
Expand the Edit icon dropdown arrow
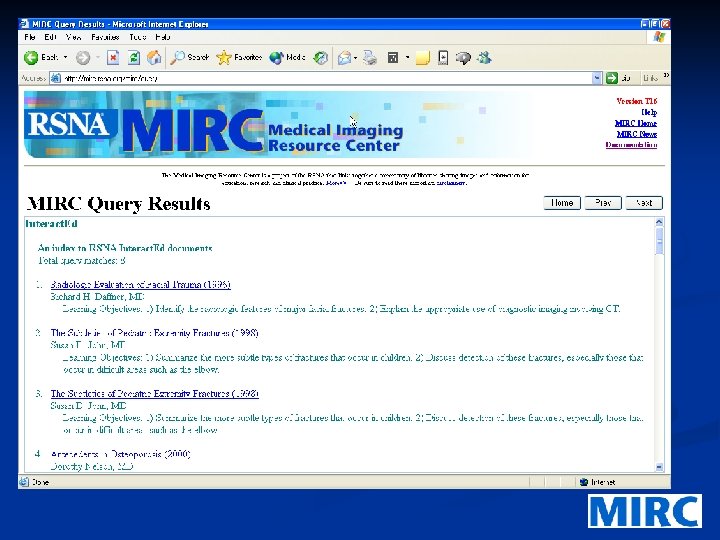pos(407,58)
